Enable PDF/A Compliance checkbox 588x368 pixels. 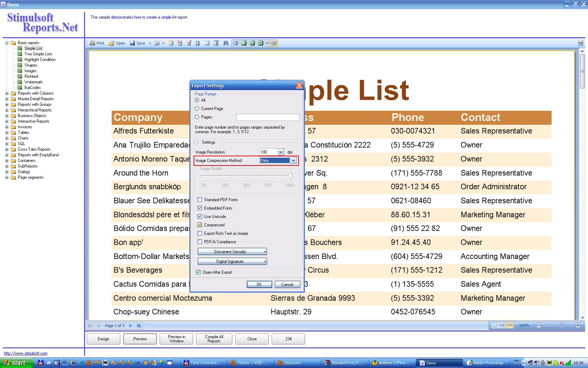coord(200,242)
